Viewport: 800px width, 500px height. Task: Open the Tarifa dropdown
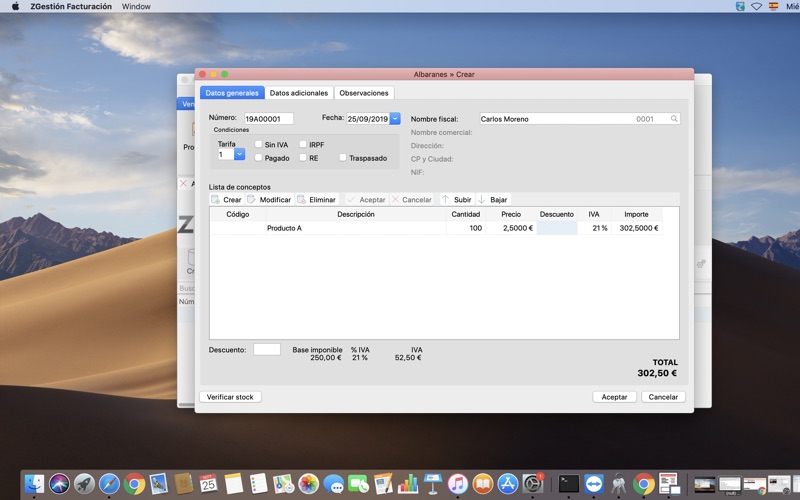pos(239,154)
